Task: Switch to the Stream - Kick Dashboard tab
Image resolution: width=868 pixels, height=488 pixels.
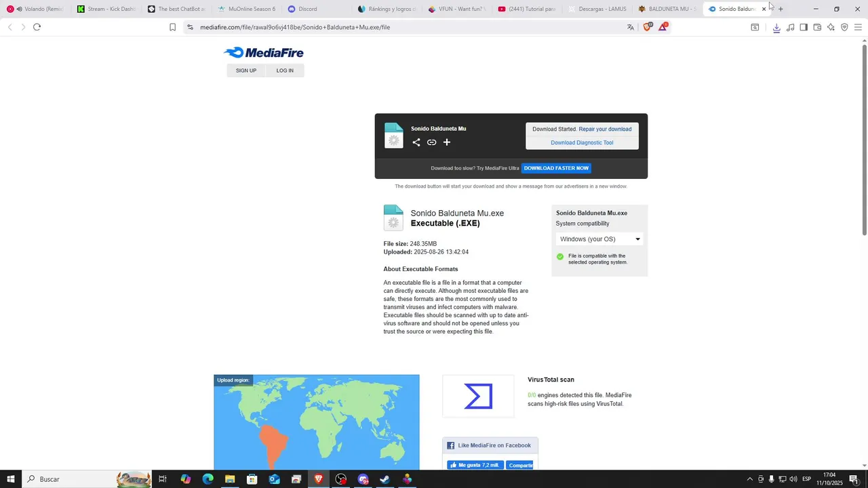Action: coord(105,9)
